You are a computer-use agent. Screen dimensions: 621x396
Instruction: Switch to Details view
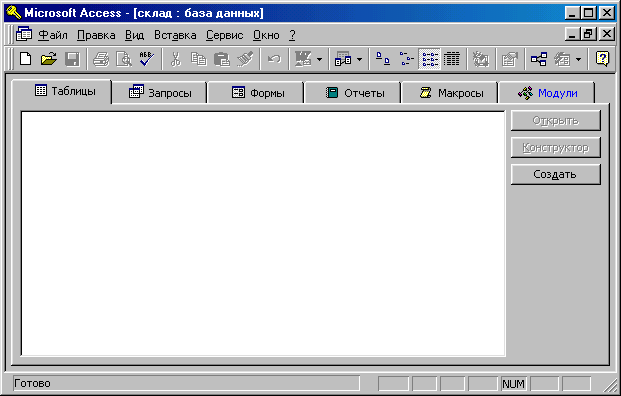pyautogui.click(x=451, y=59)
